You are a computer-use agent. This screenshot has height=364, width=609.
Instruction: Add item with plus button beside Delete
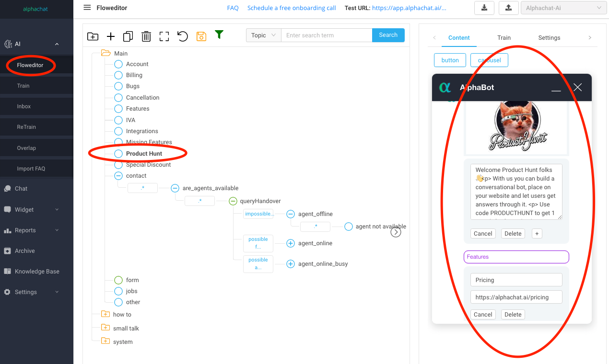point(537,234)
